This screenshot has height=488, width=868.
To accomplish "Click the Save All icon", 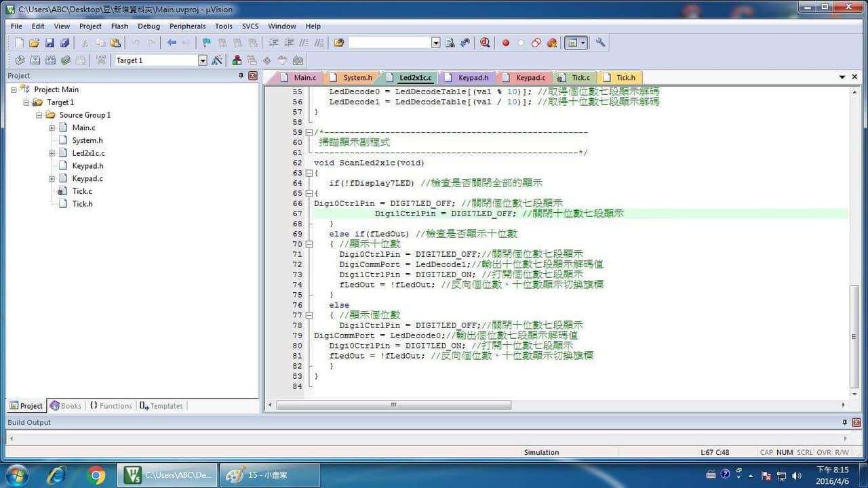I will coord(64,43).
